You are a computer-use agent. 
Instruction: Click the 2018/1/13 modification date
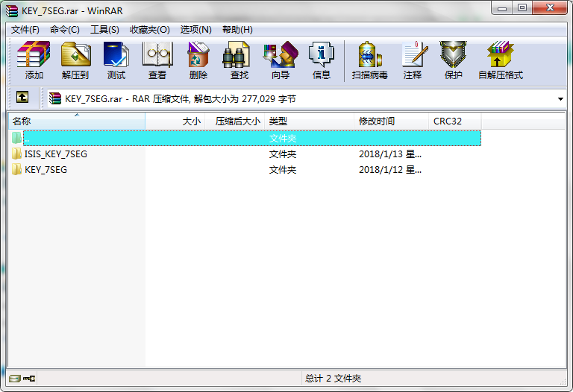pyautogui.click(x=390, y=154)
